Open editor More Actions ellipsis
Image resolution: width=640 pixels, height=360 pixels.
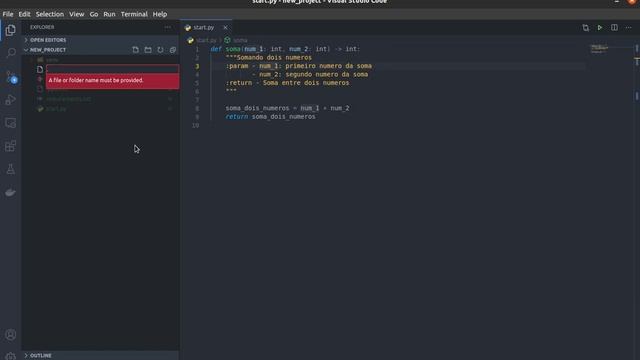click(629, 28)
